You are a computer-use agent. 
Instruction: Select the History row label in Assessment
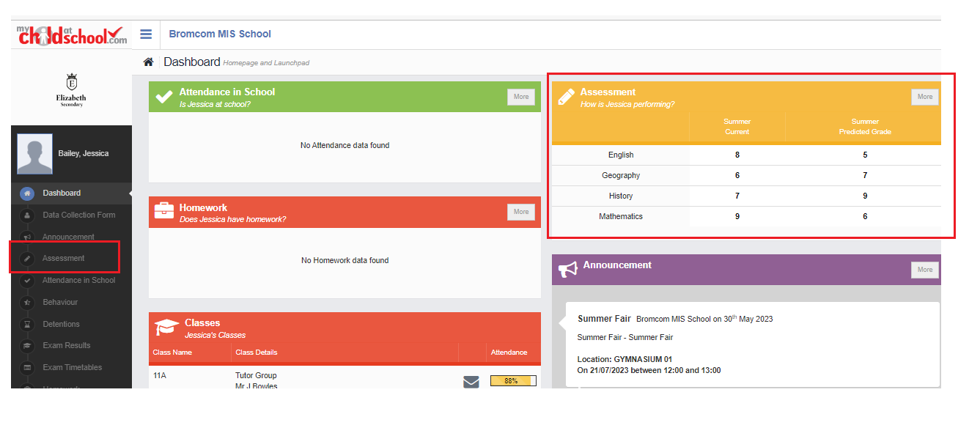(621, 196)
